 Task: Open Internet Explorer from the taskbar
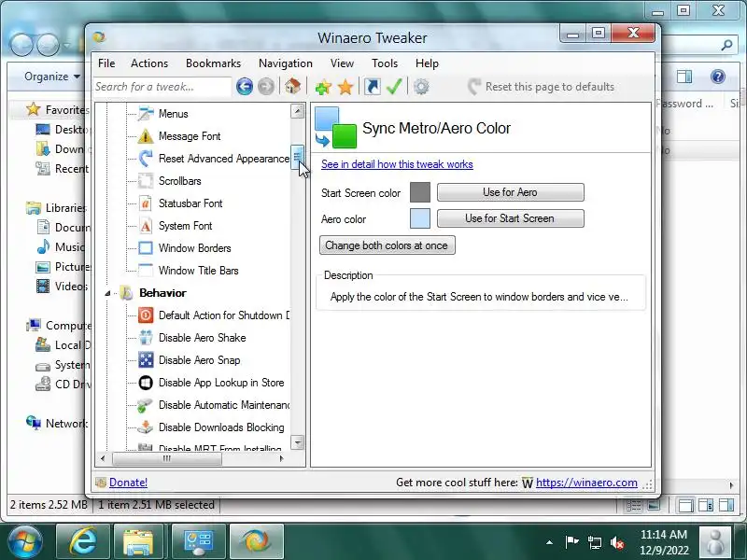coord(83,541)
